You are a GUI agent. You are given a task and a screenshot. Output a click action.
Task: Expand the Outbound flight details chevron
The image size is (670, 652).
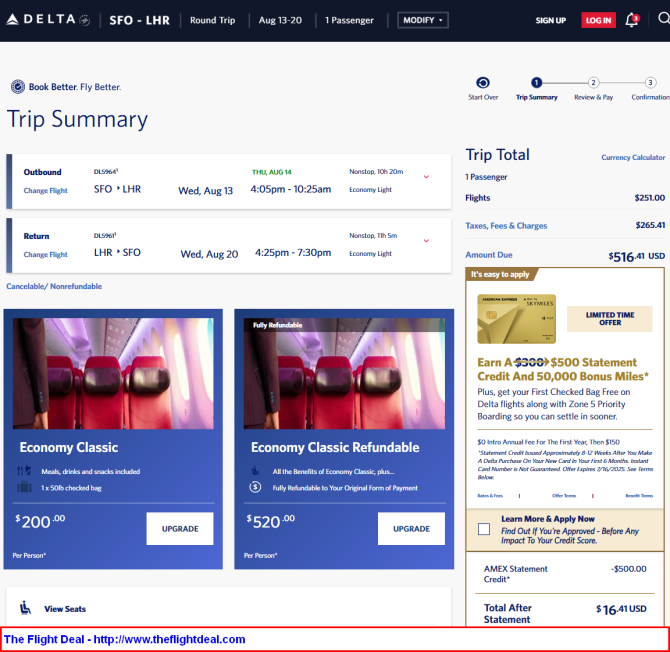click(426, 177)
